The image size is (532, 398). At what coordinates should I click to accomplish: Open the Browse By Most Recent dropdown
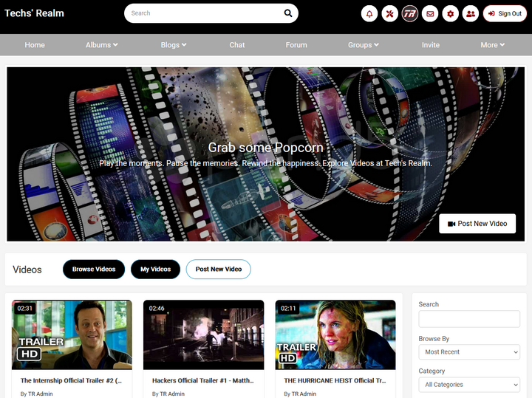click(469, 352)
